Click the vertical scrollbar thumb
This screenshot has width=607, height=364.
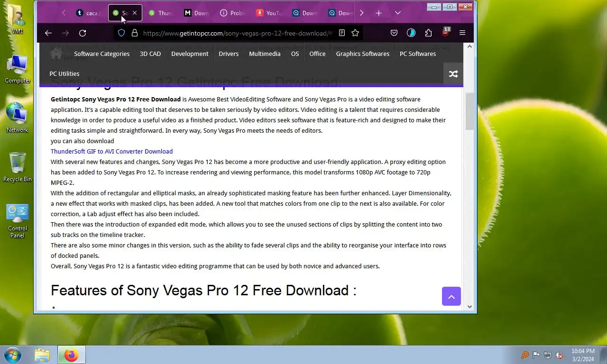[x=470, y=111]
